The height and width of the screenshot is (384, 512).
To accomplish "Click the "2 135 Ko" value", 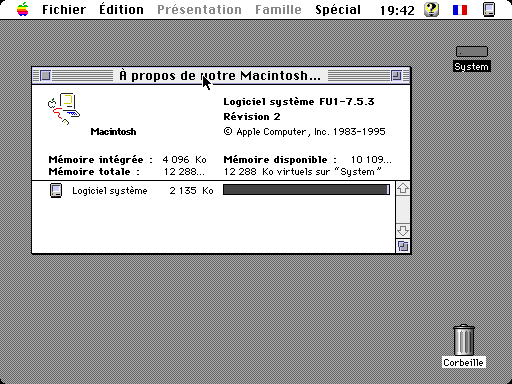I will pos(191,191).
